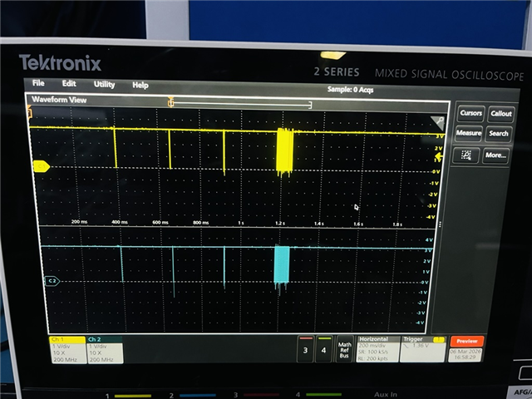This screenshot has width=532, height=399.
Task: Open the More... menu button
Action: pos(495,155)
